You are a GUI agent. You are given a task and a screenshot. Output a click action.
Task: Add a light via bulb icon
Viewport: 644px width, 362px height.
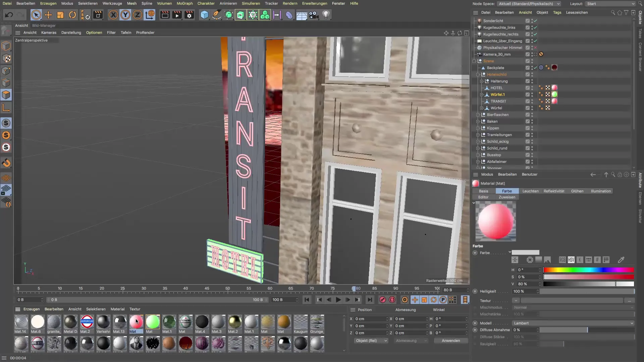coord(326,15)
